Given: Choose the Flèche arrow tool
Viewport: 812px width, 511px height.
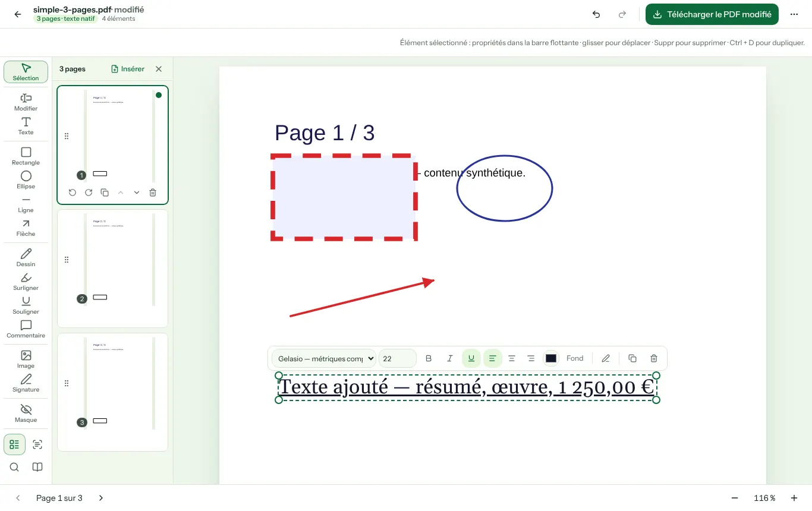Looking at the screenshot, I should (x=26, y=228).
